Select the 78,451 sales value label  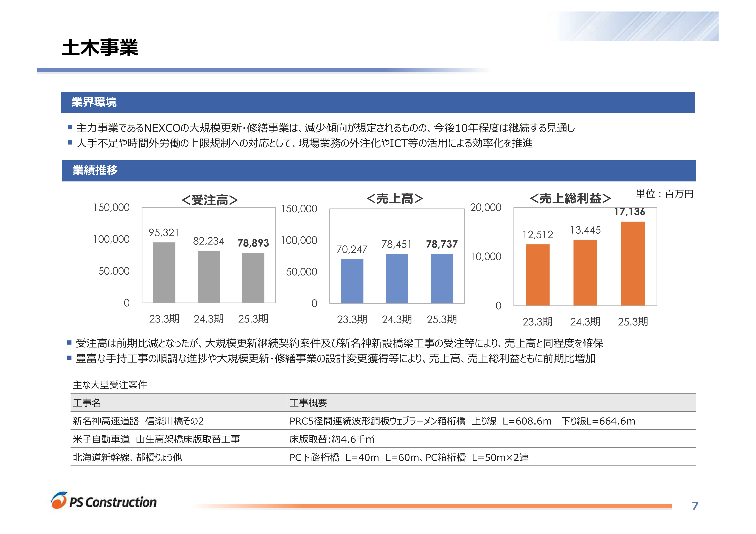tap(397, 244)
